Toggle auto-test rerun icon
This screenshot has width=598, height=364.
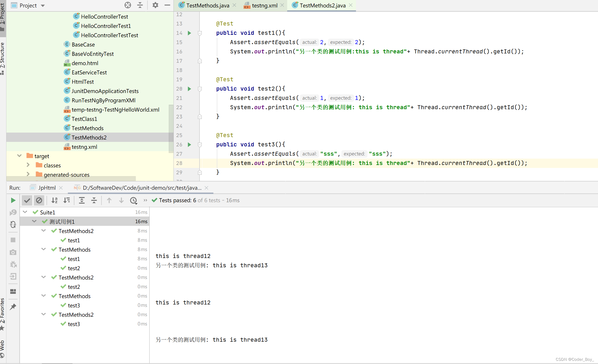(x=13, y=225)
